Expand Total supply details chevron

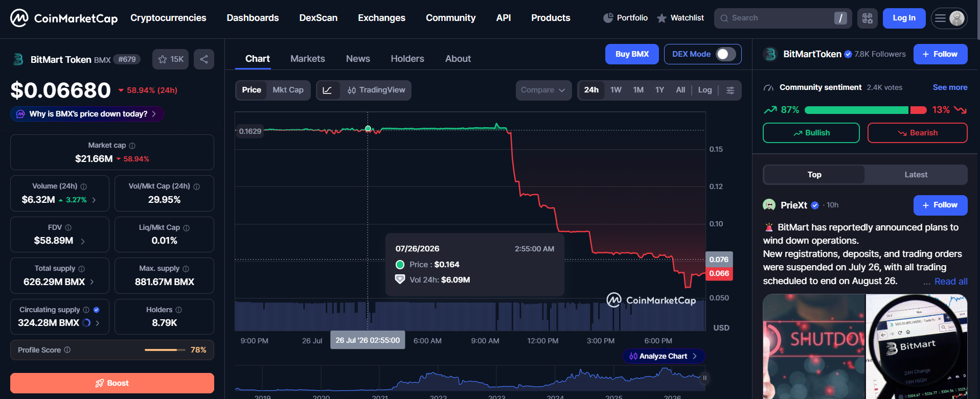[92, 282]
